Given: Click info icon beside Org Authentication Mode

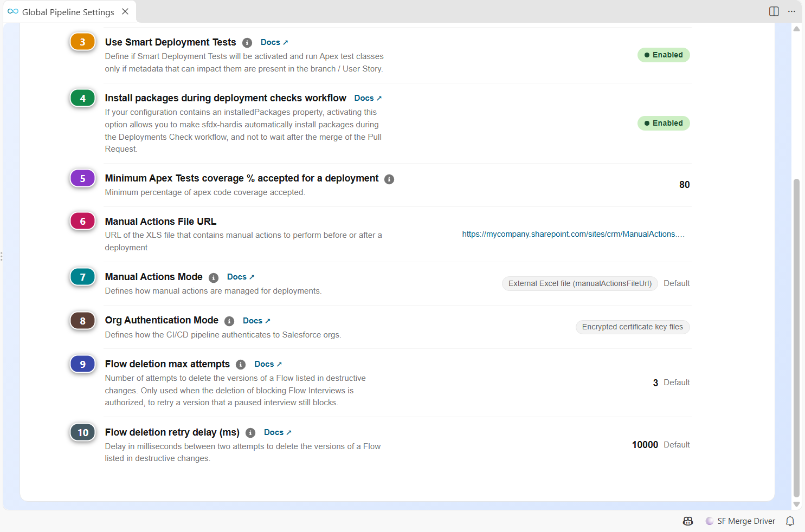Looking at the screenshot, I should 229,321.
